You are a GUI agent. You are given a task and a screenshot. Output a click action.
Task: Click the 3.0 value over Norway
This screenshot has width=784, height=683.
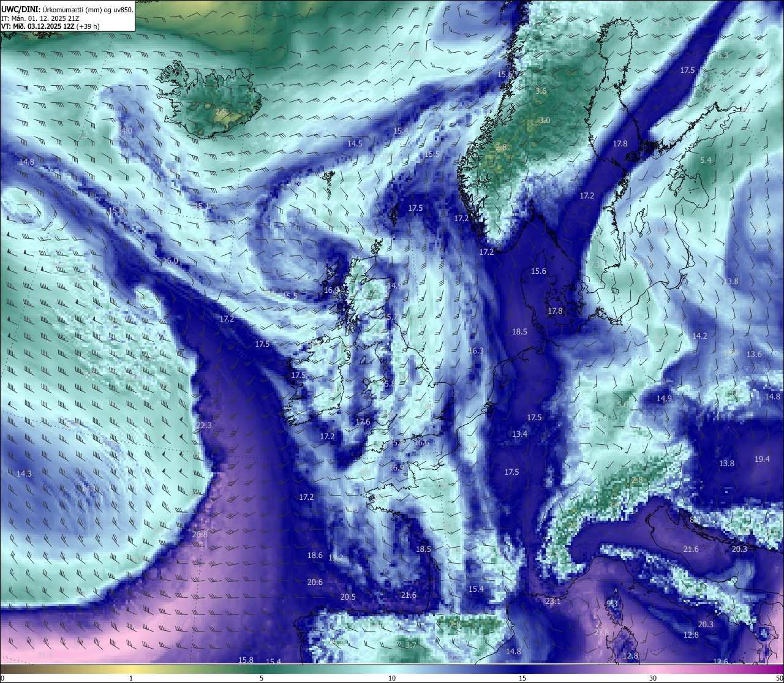pyautogui.click(x=545, y=120)
